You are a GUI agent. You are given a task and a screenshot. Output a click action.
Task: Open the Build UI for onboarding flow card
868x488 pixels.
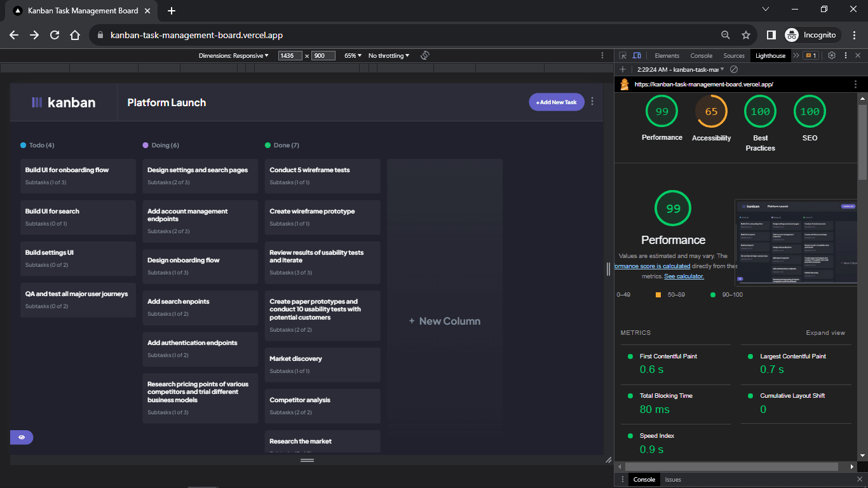point(78,176)
